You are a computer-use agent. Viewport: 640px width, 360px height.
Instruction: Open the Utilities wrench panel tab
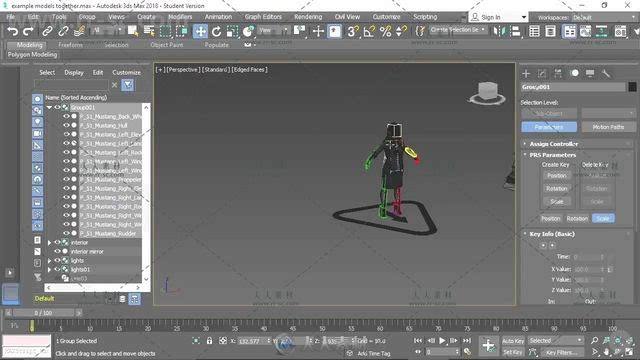[606, 73]
